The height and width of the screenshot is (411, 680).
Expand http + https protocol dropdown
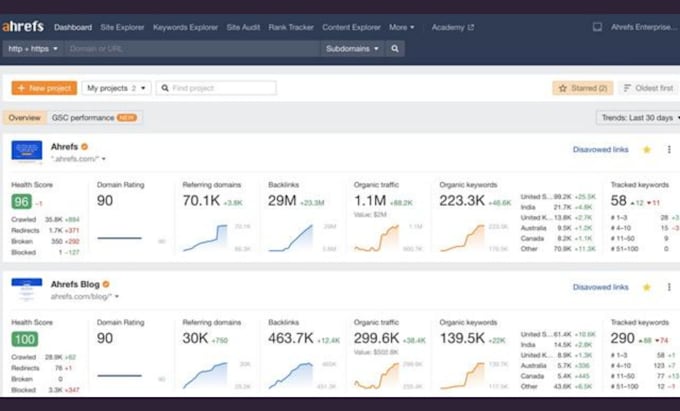(33, 49)
